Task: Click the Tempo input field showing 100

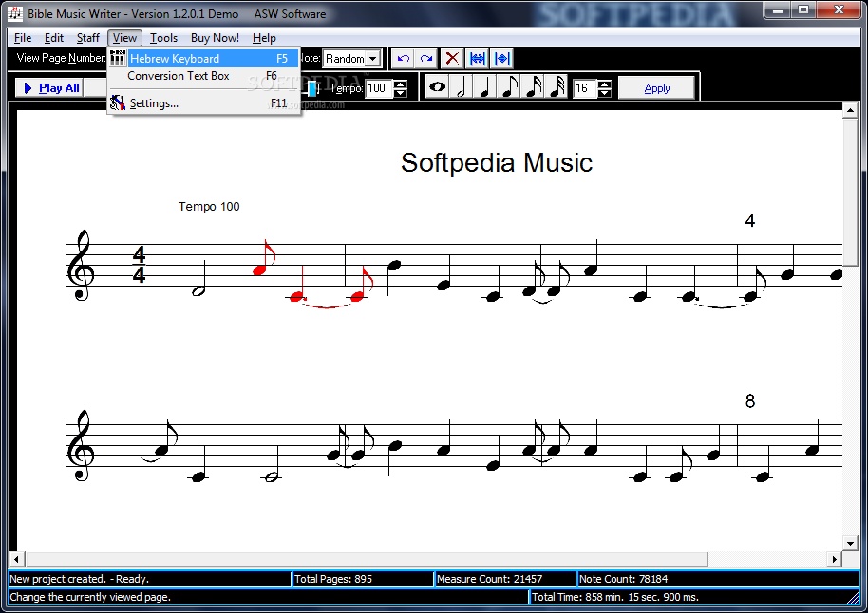Action: [x=380, y=88]
